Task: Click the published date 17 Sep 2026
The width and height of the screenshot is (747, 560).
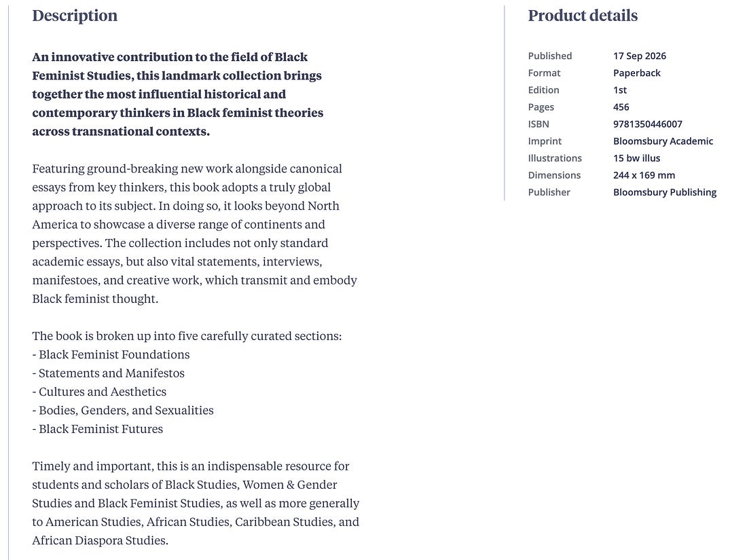Action: pos(639,56)
